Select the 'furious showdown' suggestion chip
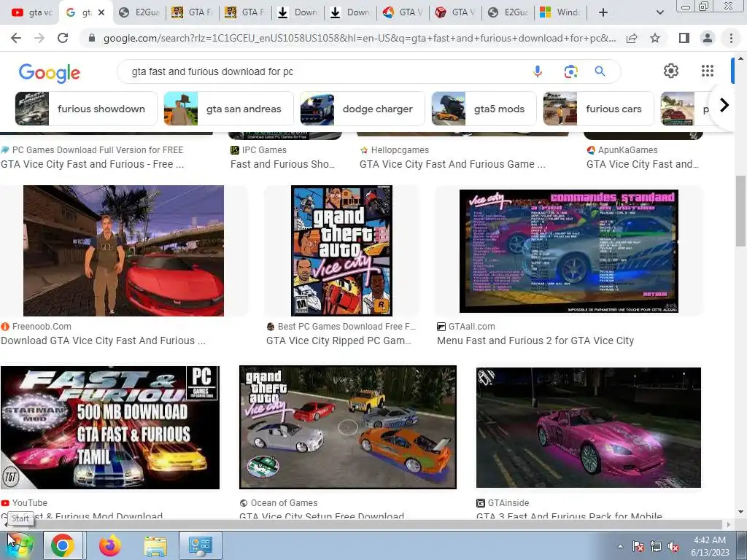747x560 pixels. coord(86,109)
